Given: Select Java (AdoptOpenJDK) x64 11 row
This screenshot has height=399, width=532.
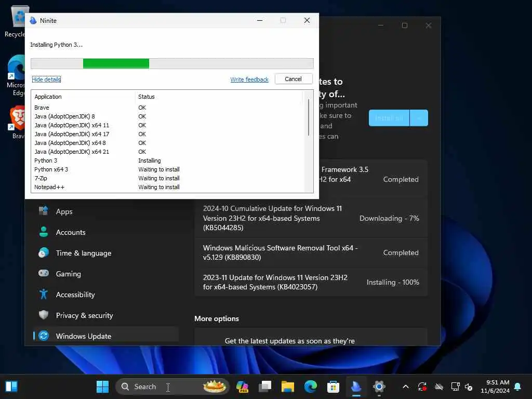Looking at the screenshot, I should 169,125.
